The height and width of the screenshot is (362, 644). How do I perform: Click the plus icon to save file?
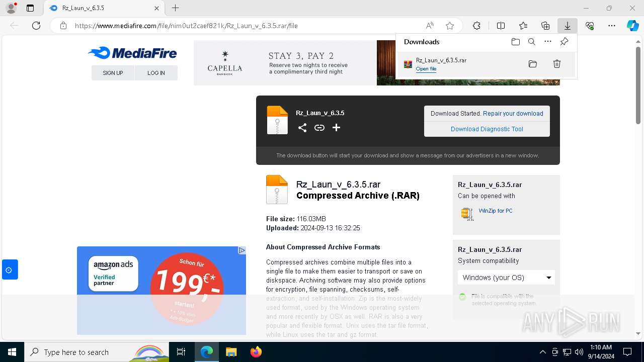[336, 128]
